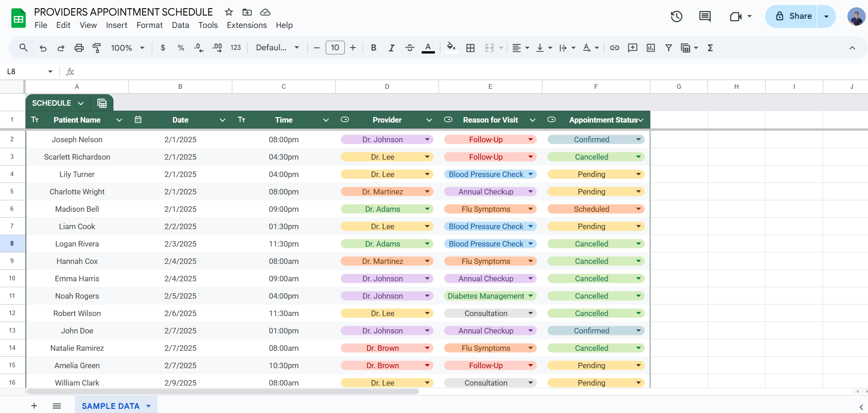868x413 pixels.
Task: Open the Share options arrow
Action: (x=826, y=16)
